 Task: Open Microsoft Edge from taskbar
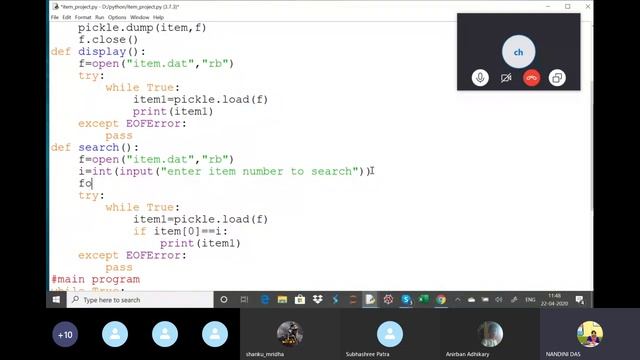[264, 300]
